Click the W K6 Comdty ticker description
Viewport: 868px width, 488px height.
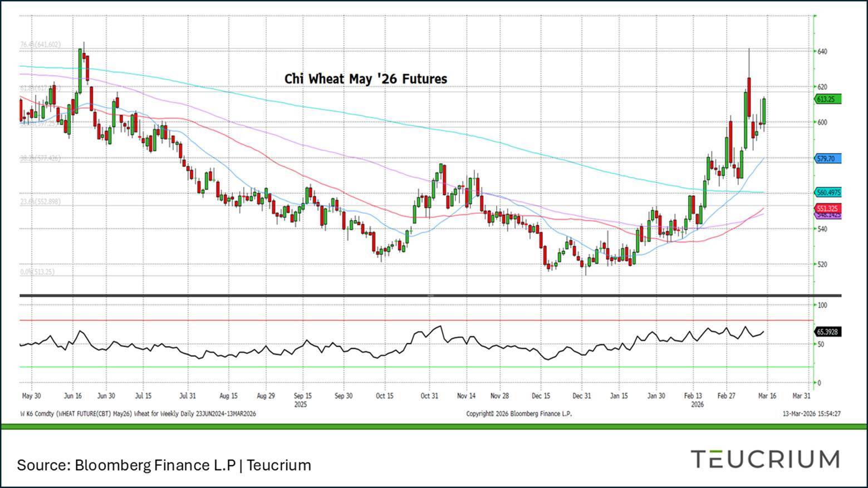pyautogui.click(x=138, y=414)
